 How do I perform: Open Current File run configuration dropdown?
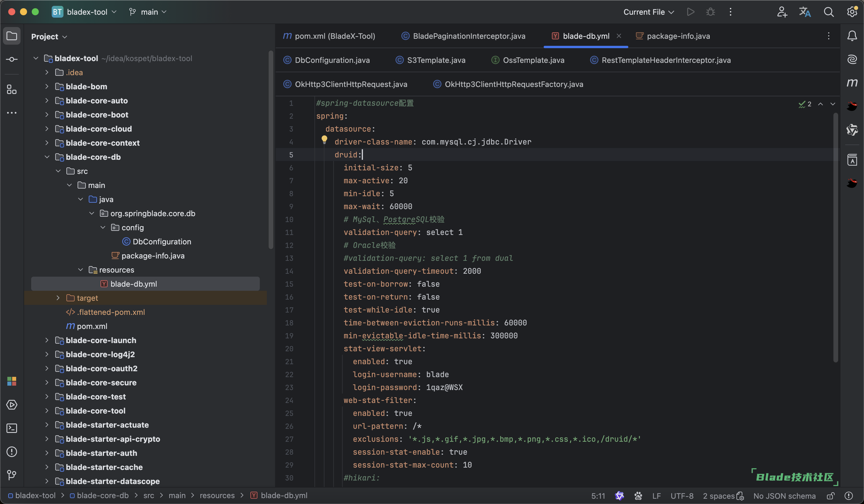pyautogui.click(x=649, y=12)
